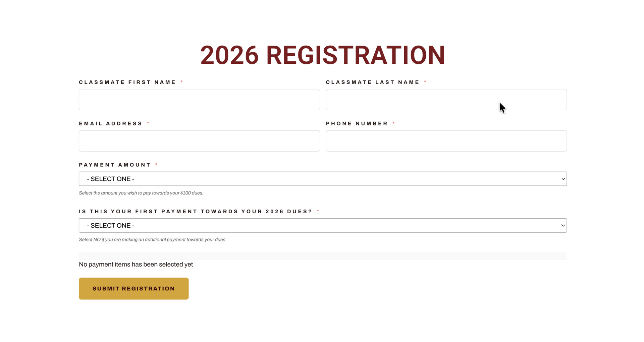Viewport: 644px width, 342px height.
Task: Submit the registration form
Action: 133,289
